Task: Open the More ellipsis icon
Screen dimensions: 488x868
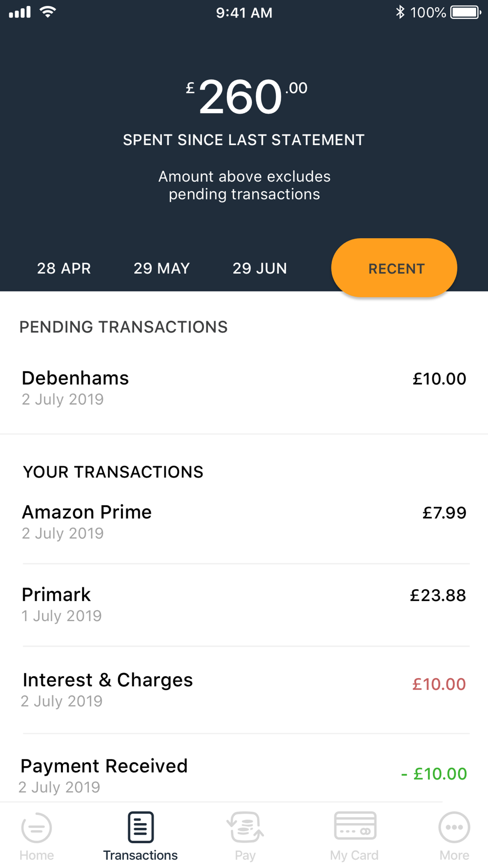Action: pyautogui.click(x=454, y=827)
